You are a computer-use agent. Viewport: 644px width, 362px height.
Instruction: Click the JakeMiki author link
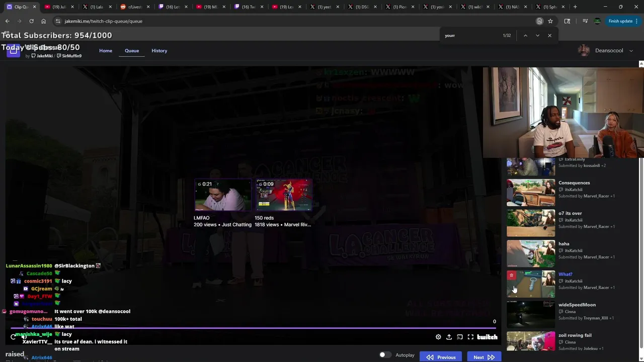click(42, 56)
